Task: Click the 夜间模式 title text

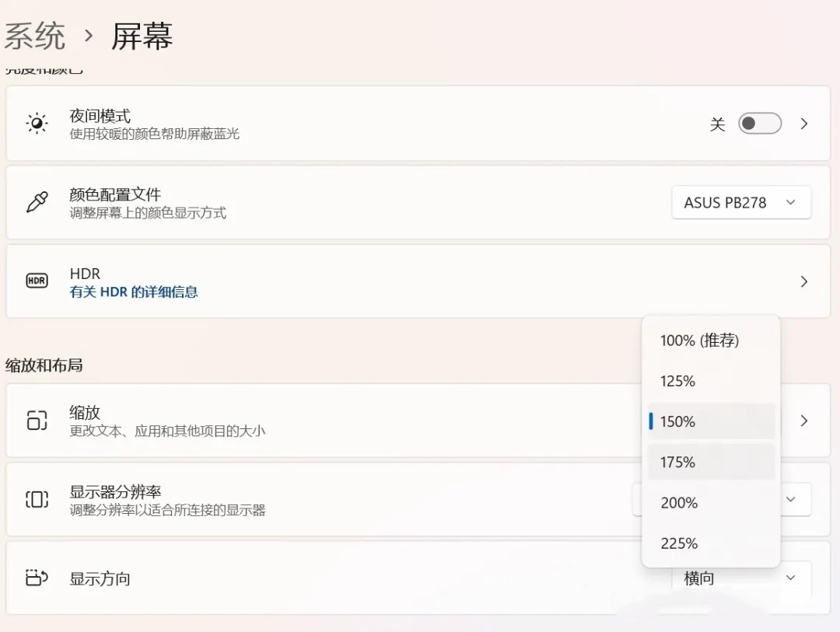Action: (x=100, y=116)
